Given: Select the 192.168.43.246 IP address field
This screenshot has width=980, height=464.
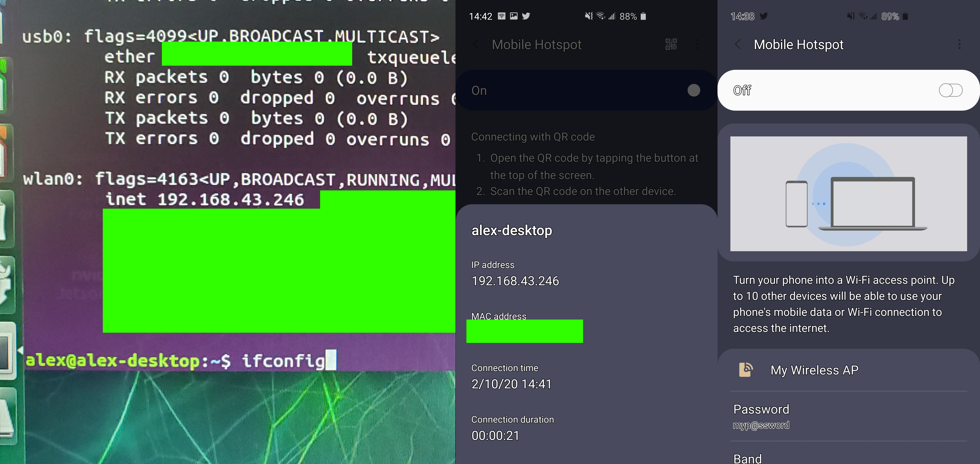Looking at the screenshot, I should pos(515,281).
